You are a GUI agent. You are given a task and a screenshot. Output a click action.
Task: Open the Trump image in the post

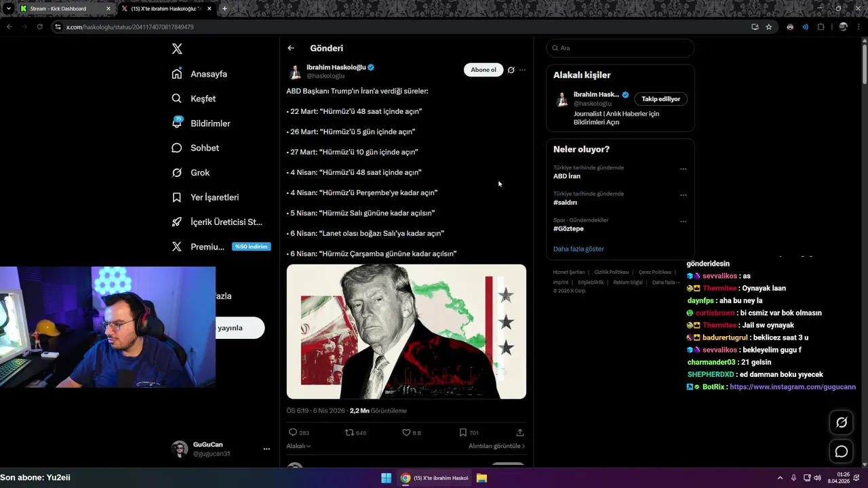406,331
